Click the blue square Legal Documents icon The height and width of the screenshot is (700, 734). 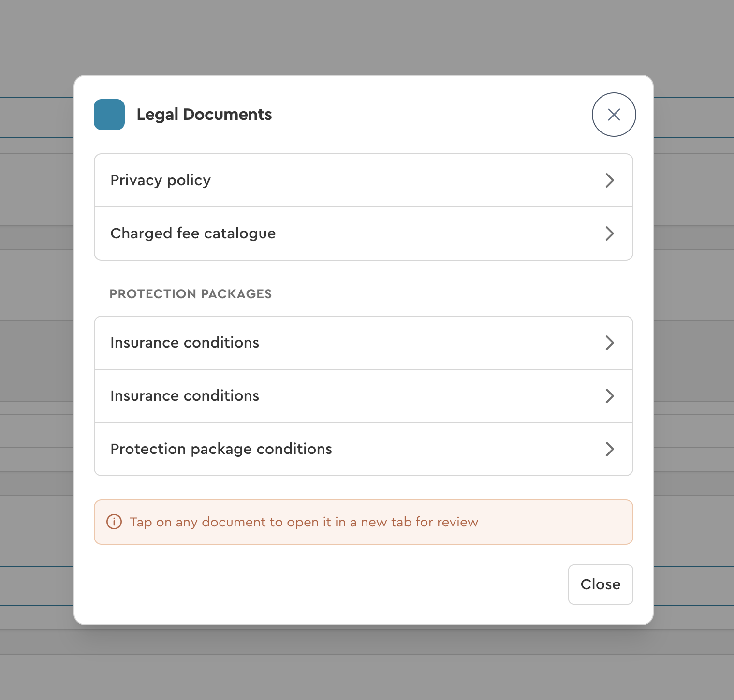tap(109, 115)
